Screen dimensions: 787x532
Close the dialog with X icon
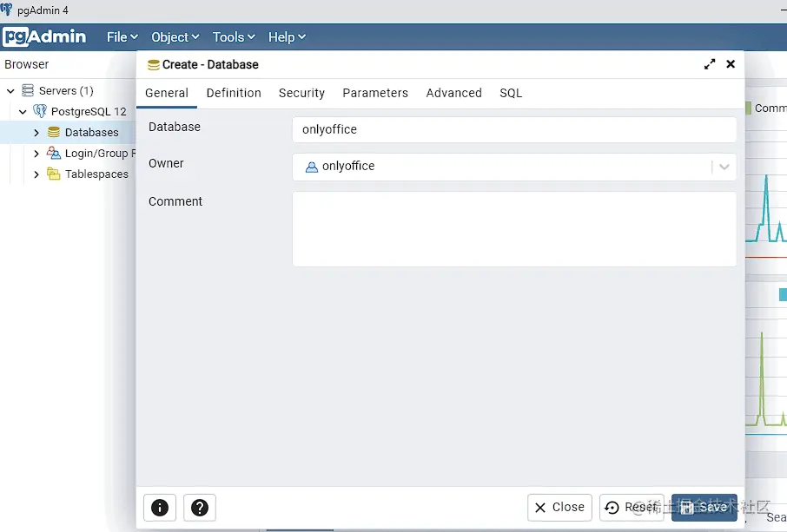pyautogui.click(x=731, y=63)
